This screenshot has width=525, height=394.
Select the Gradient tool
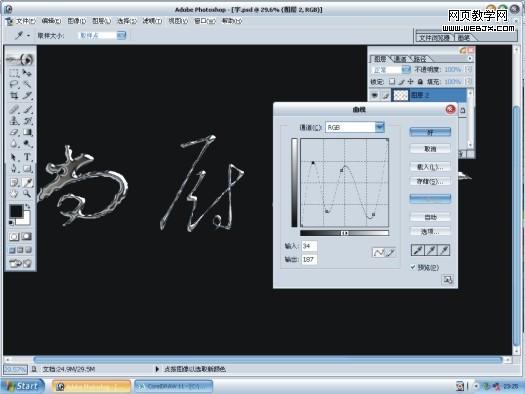click(27, 132)
